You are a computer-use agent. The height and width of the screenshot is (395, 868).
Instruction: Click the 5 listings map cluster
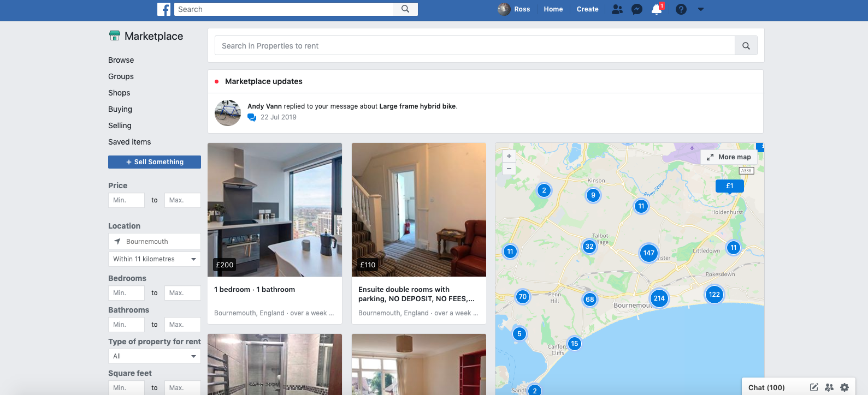coord(519,334)
